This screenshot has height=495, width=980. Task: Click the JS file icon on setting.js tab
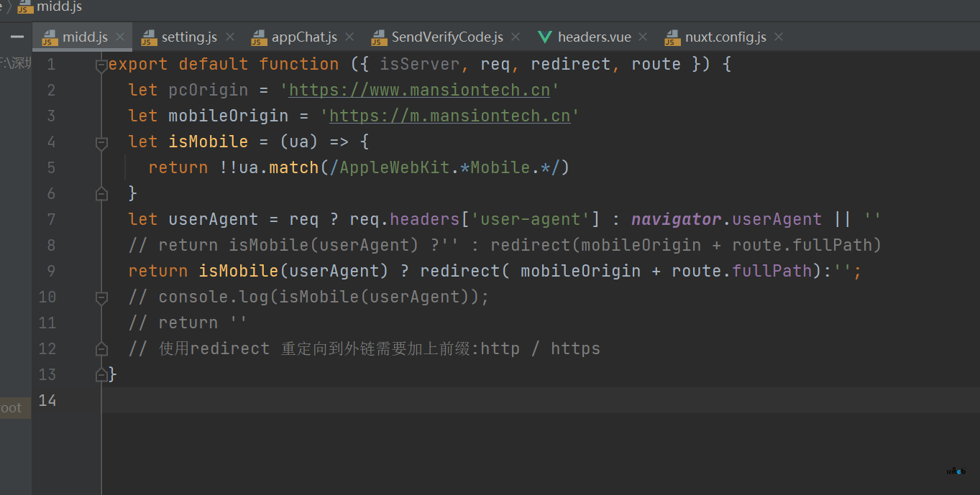149,37
